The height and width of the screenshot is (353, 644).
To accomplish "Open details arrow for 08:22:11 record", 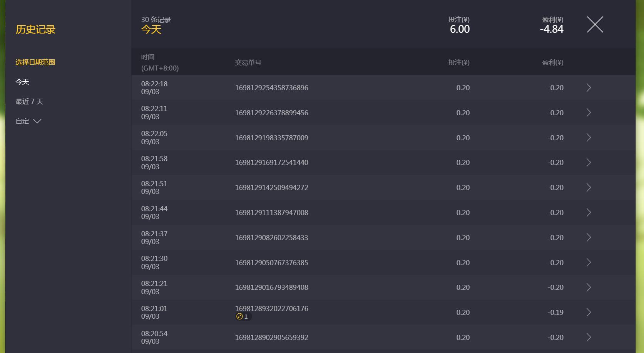I will click(589, 113).
